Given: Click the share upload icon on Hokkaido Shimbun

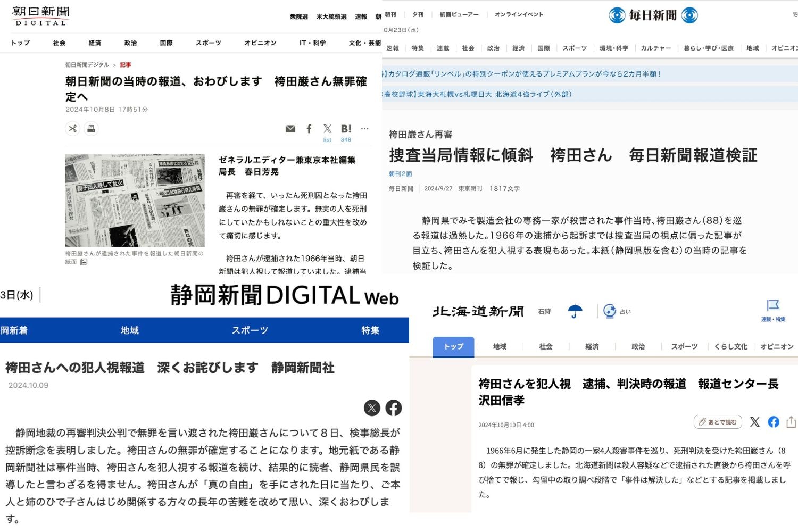Looking at the screenshot, I should (791, 422).
